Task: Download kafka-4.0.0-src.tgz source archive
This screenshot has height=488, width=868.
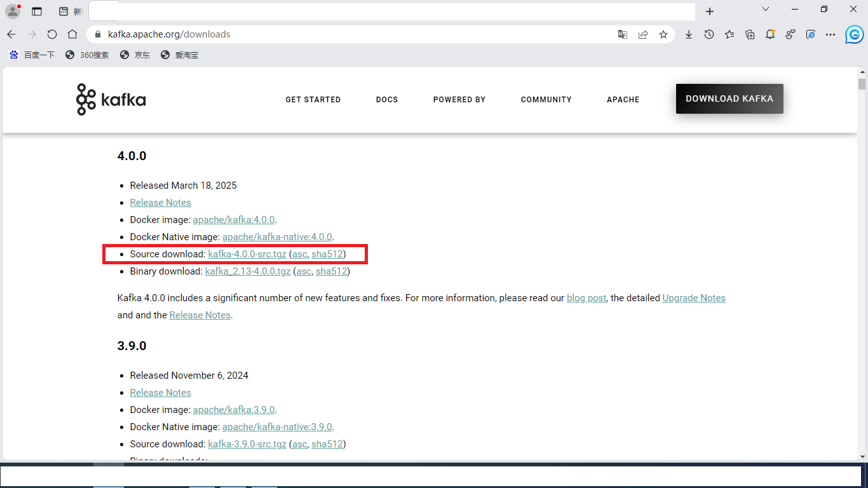Action: click(x=247, y=254)
